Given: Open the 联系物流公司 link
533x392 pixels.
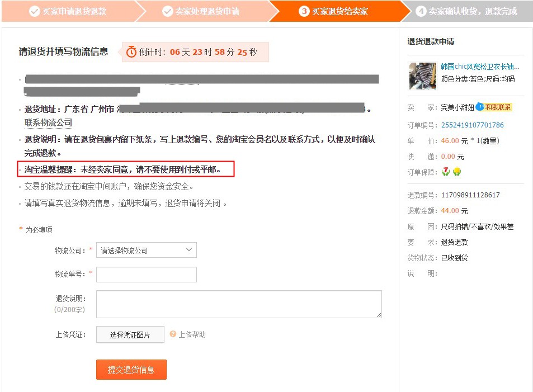Looking at the screenshot, I should pos(48,122).
